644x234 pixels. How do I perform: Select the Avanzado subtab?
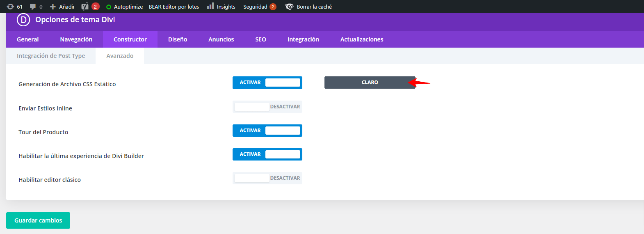[x=120, y=56]
